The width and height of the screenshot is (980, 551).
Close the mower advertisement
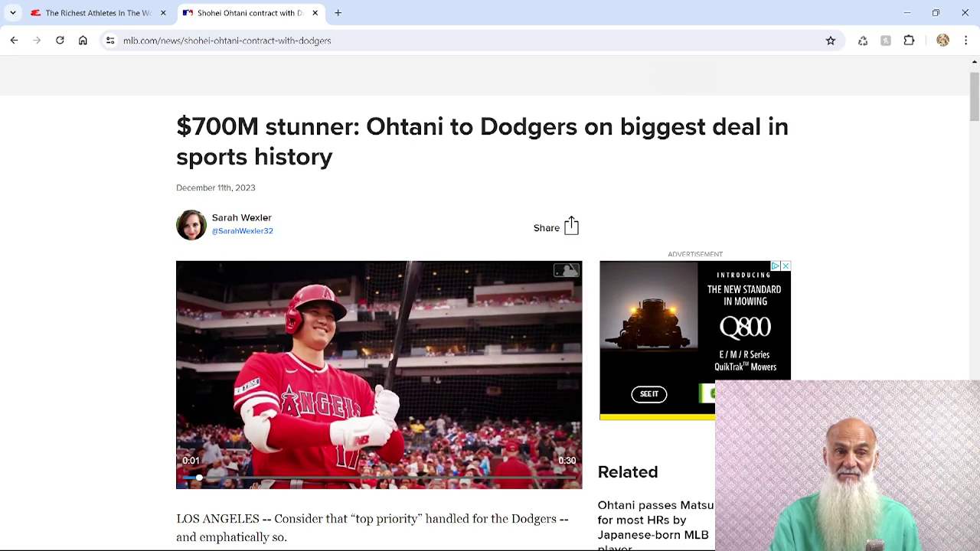point(786,266)
